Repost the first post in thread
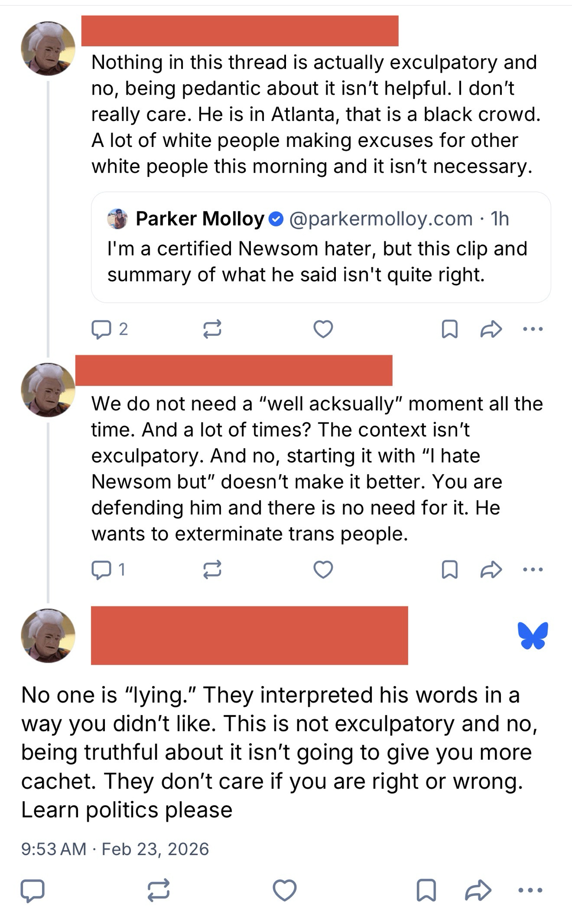The image size is (572, 924). coord(212,329)
